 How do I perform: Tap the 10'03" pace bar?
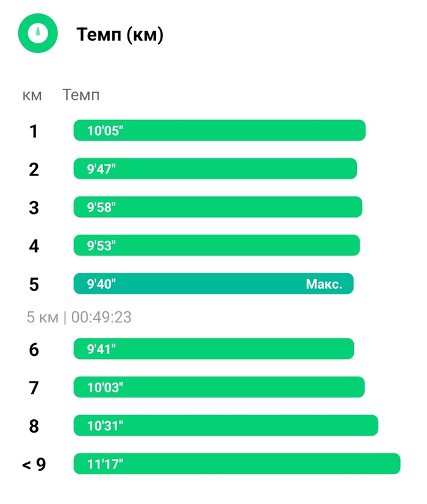tap(219, 387)
